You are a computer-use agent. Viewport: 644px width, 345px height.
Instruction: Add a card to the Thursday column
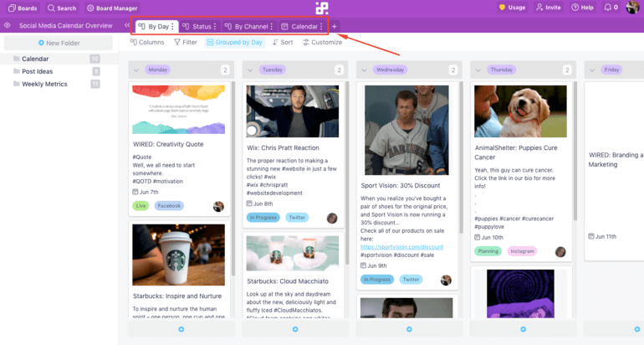coord(523,329)
